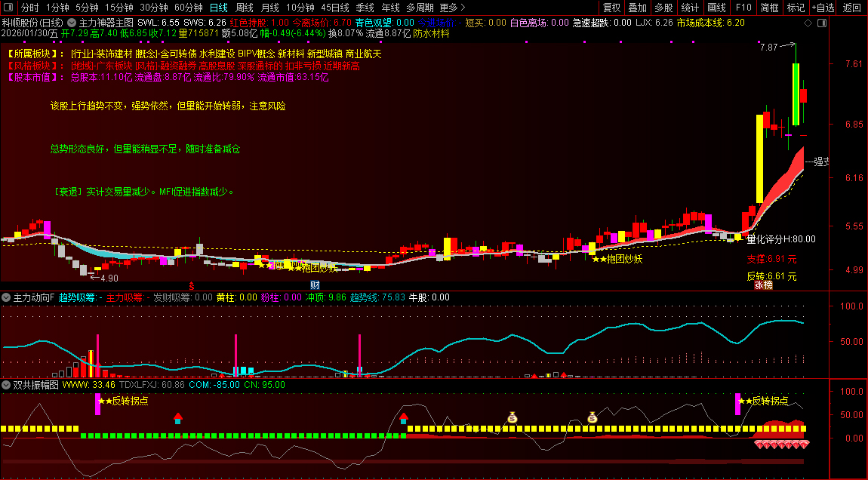868x480 pixels.
Task: Click the first money bag icon in bottom panel
Action: (x=512, y=417)
